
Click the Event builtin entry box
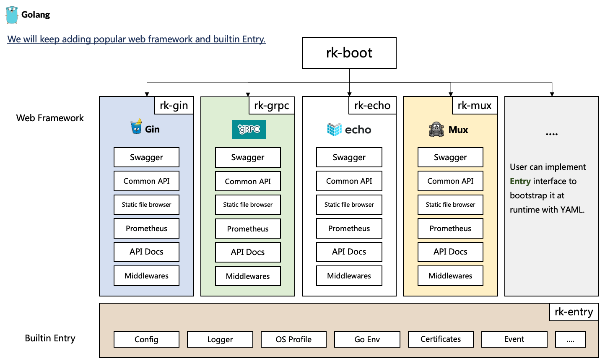coord(514,339)
